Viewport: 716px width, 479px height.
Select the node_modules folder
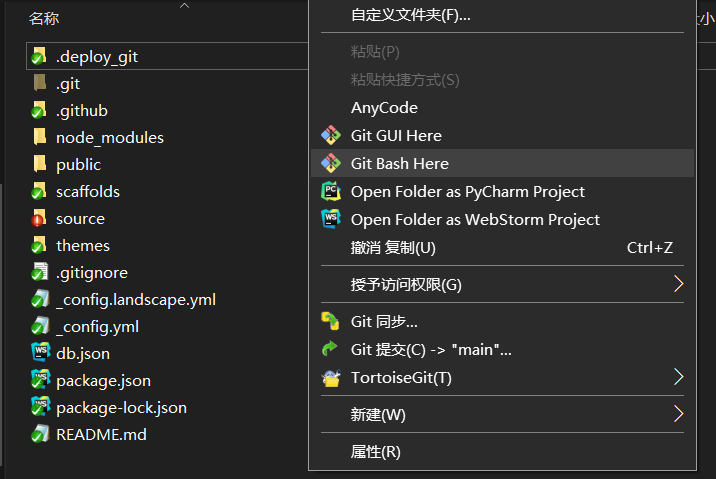110,137
